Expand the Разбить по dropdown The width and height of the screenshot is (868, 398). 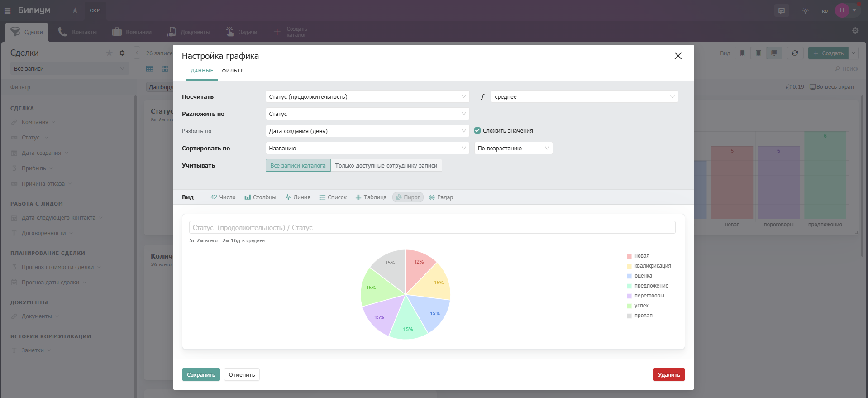point(367,131)
